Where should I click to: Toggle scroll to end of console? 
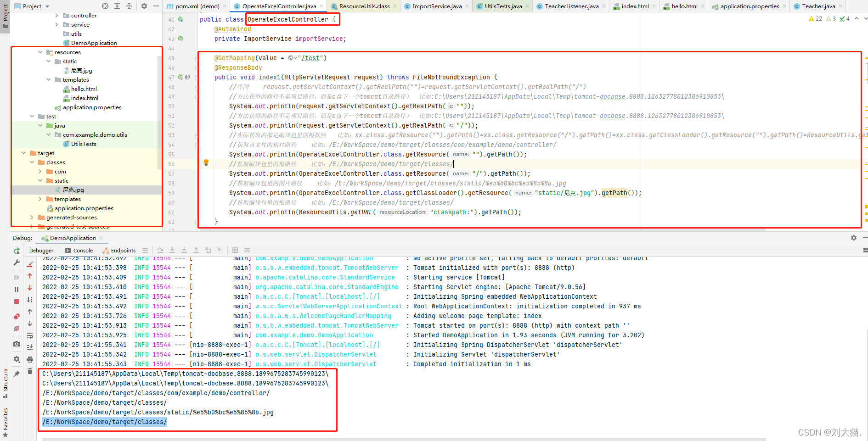pyautogui.click(x=30, y=347)
